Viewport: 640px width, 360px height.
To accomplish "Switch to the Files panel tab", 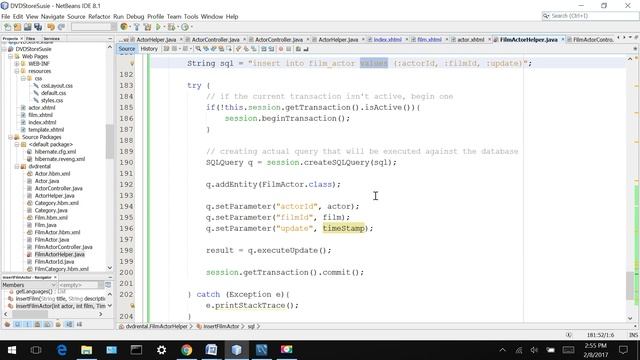I will [30, 38].
